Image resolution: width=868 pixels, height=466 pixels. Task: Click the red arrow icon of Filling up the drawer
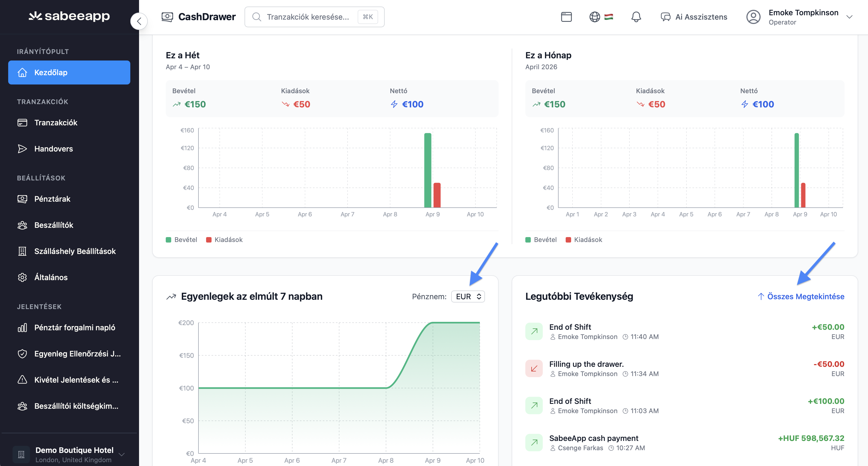click(534, 368)
